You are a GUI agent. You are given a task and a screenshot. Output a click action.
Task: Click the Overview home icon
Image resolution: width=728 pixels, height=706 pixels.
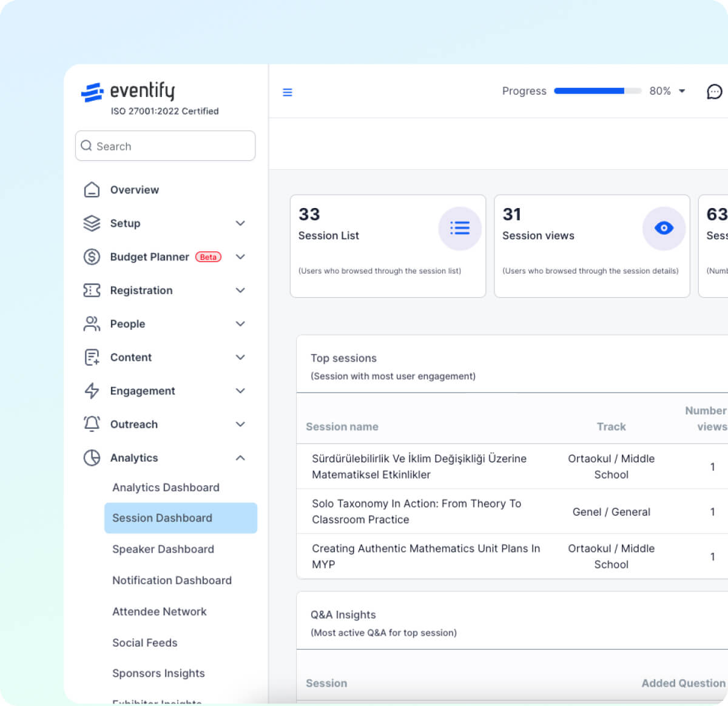92,190
